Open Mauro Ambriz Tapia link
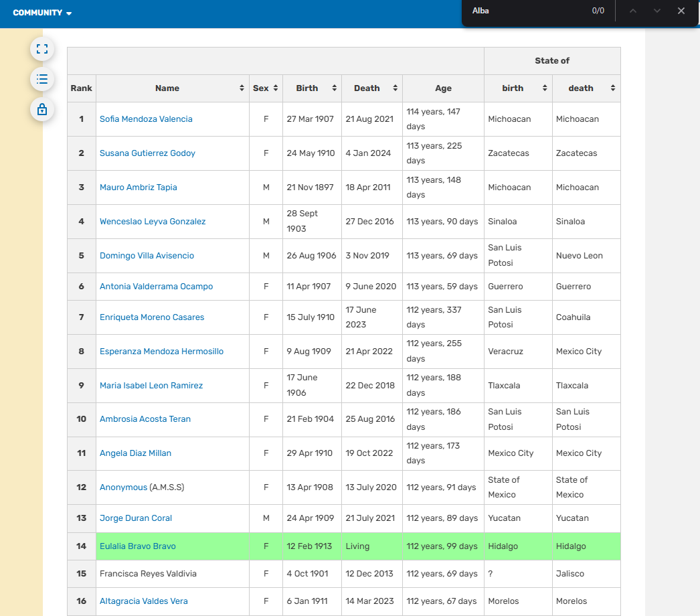Image resolution: width=700 pixels, height=616 pixels. [139, 187]
